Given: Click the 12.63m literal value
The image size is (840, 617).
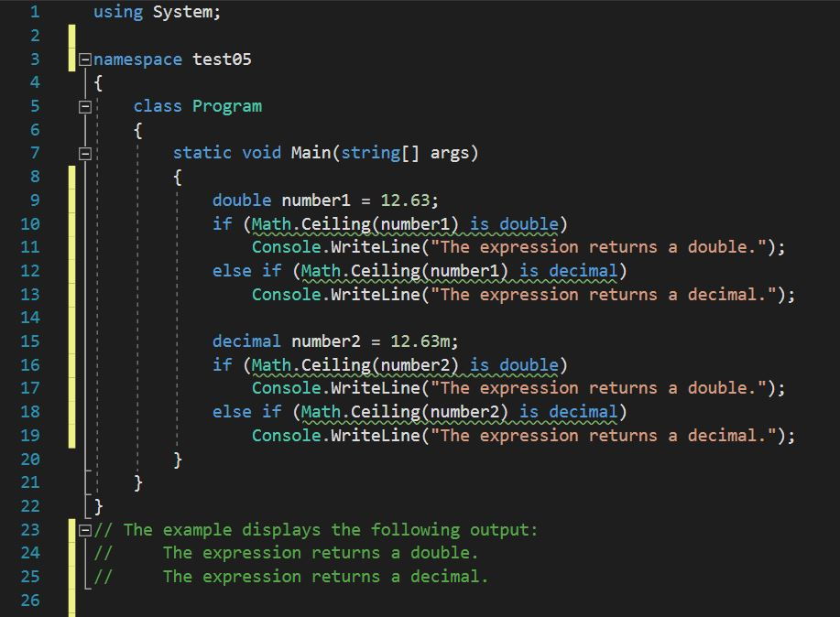Looking at the screenshot, I should (420, 341).
